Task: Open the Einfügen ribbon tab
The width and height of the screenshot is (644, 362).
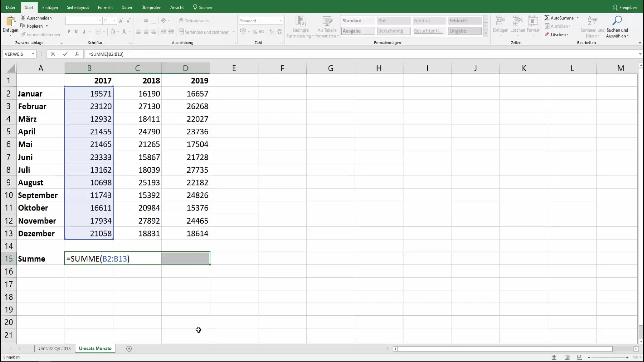Action: tap(50, 7)
